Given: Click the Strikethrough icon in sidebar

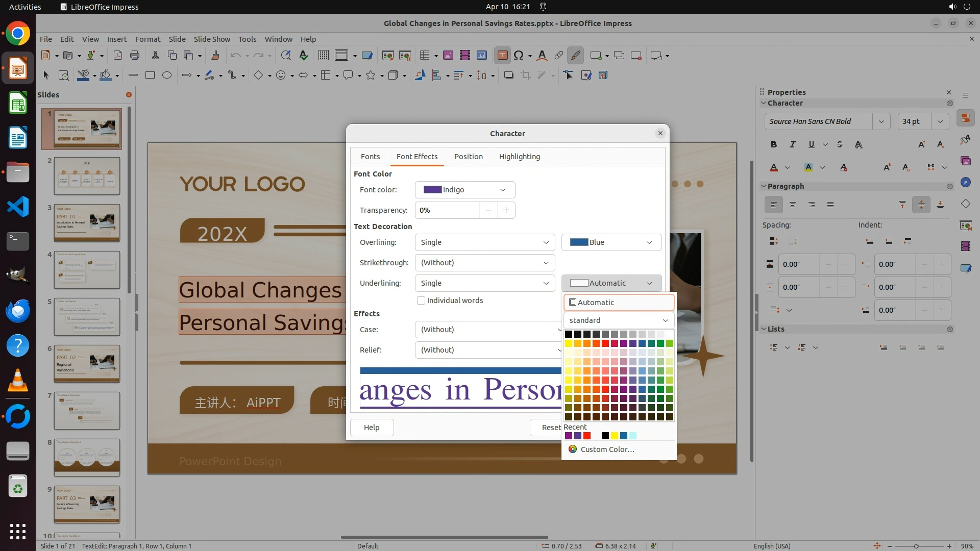Looking at the screenshot, I should [840, 145].
